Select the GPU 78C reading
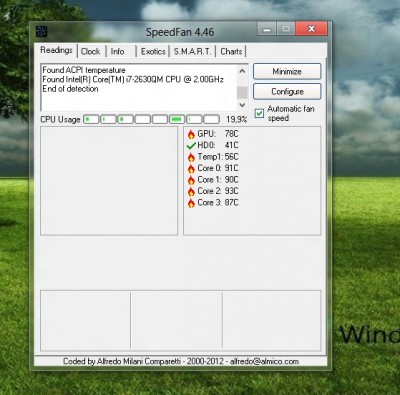The image size is (400, 395). point(218,134)
